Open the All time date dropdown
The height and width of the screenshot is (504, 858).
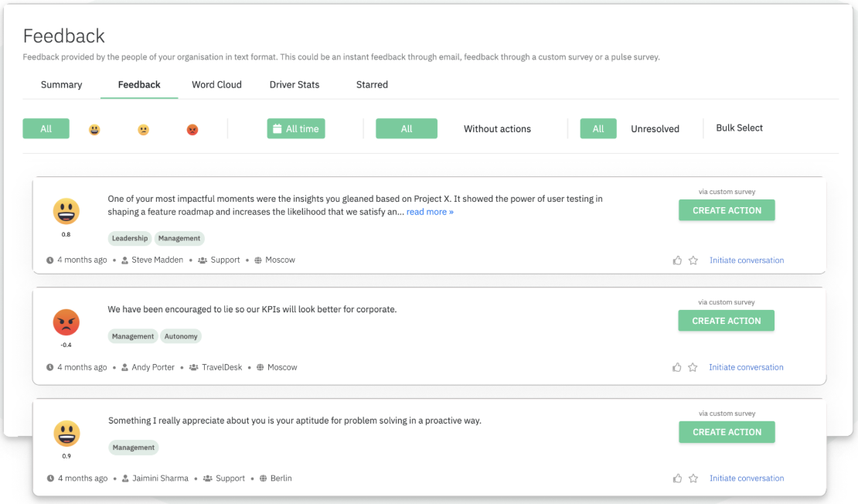[x=296, y=129]
